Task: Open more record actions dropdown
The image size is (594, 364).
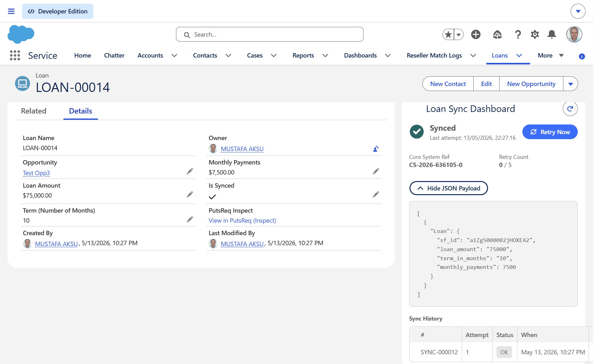Action: click(x=571, y=84)
